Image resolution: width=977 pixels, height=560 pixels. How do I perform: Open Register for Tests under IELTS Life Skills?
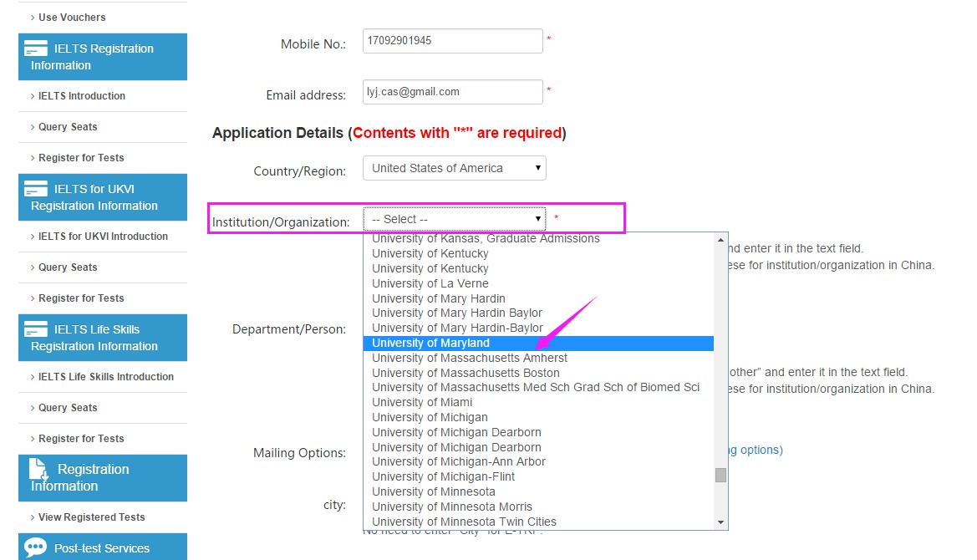click(x=81, y=439)
